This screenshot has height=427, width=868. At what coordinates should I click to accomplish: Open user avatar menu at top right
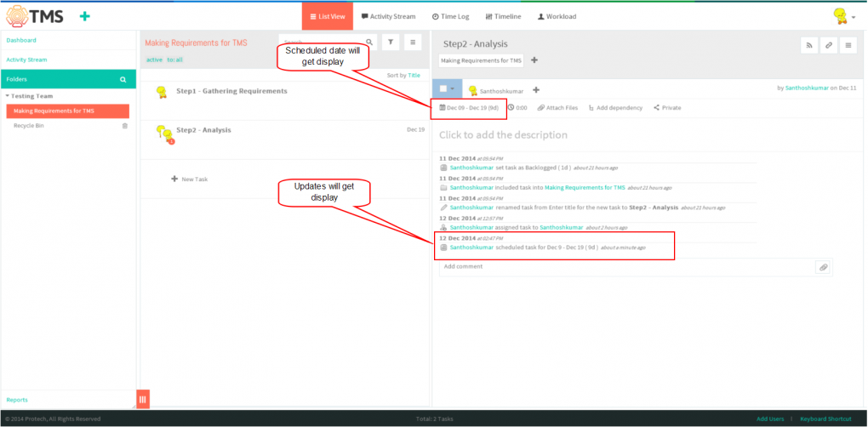pyautogui.click(x=843, y=17)
